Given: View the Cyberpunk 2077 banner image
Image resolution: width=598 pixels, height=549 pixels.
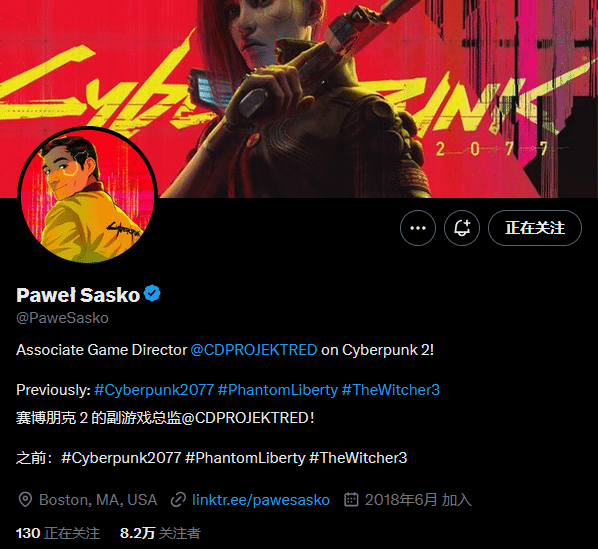Looking at the screenshot, I should [299, 99].
